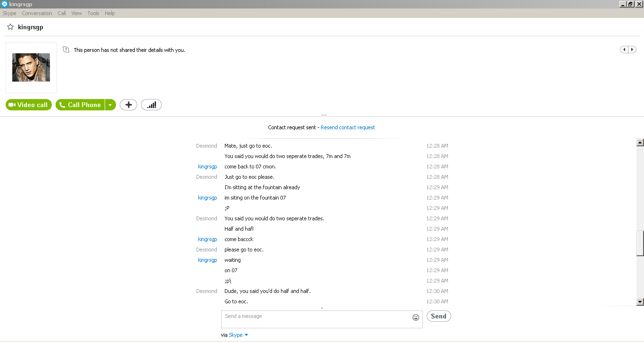Click the left arrow of the profile pager
Viewport: 644px width, 342px height.
click(625, 50)
